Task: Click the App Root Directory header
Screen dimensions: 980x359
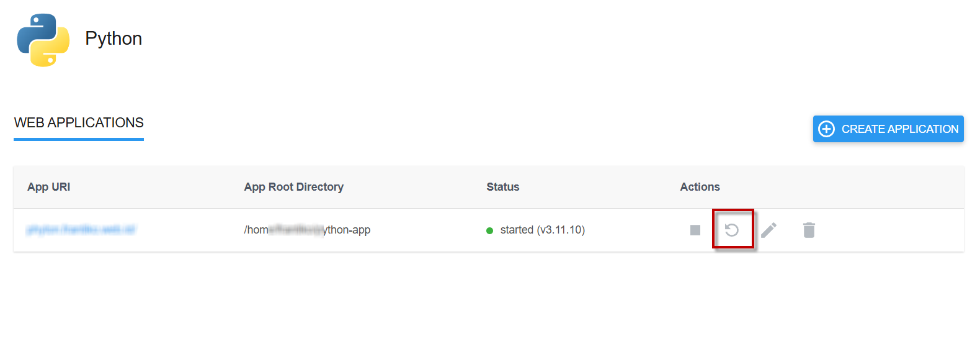Action: (x=293, y=187)
